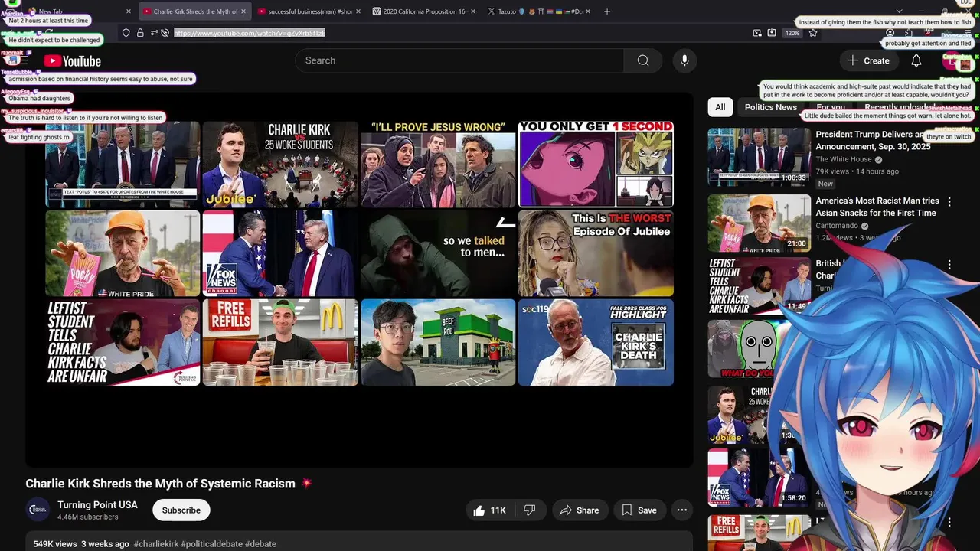Open sidebar thumbnail with 1:00:33 duration
980x551 pixels.
point(759,157)
